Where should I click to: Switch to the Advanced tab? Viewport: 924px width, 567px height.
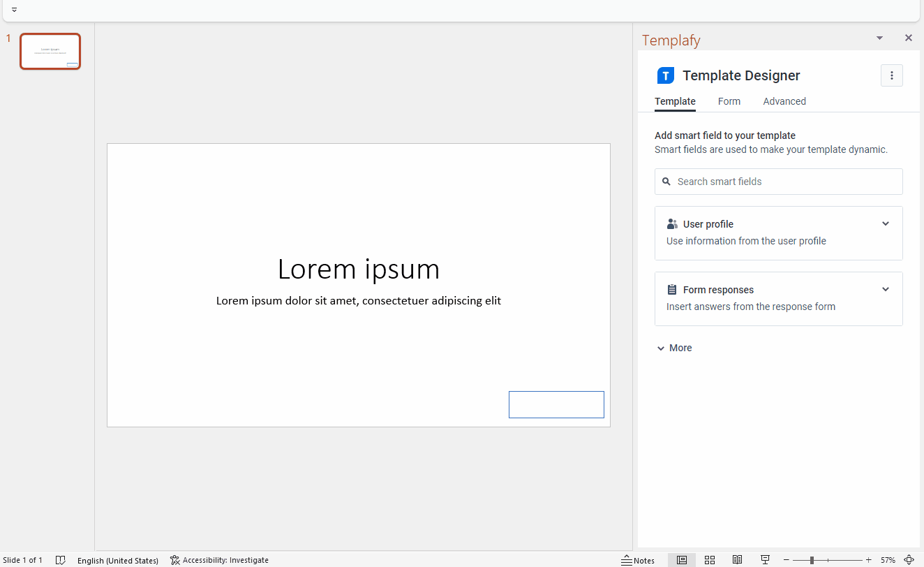tap(784, 101)
